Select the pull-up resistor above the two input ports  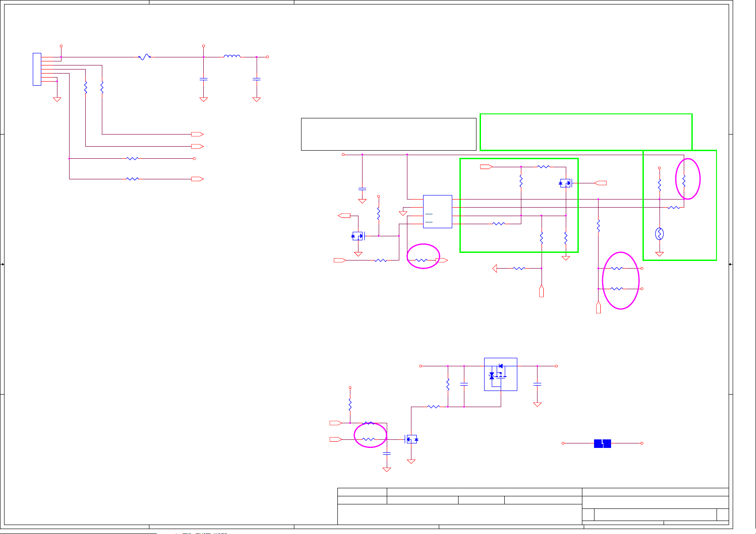[350, 405]
